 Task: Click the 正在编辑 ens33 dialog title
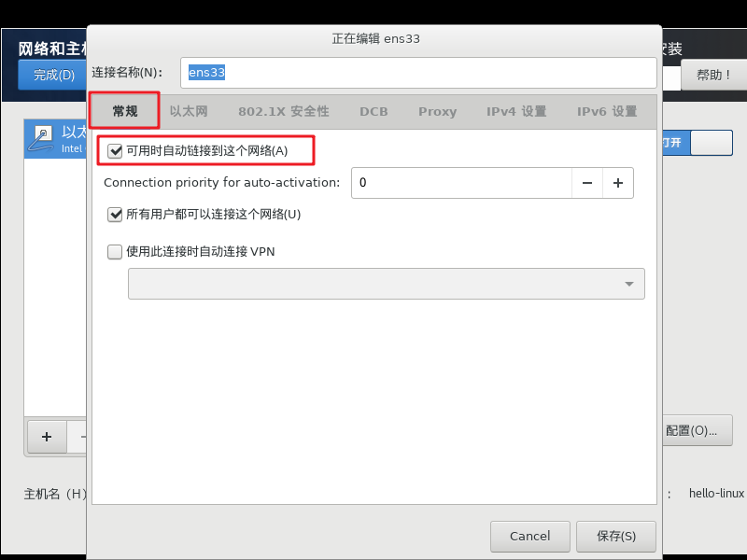(375, 38)
